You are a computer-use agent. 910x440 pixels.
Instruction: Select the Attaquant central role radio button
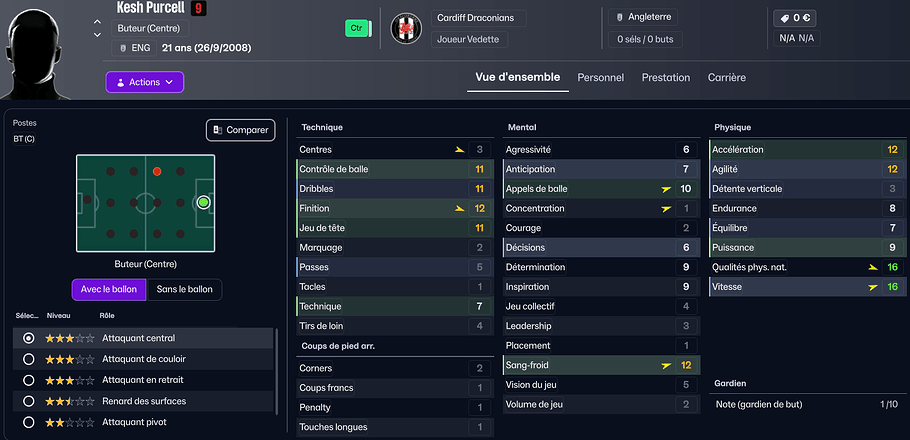tap(29, 338)
